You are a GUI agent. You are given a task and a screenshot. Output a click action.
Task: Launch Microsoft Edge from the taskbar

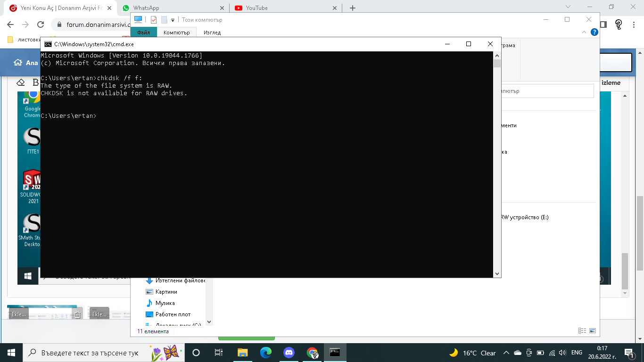[x=266, y=353]
